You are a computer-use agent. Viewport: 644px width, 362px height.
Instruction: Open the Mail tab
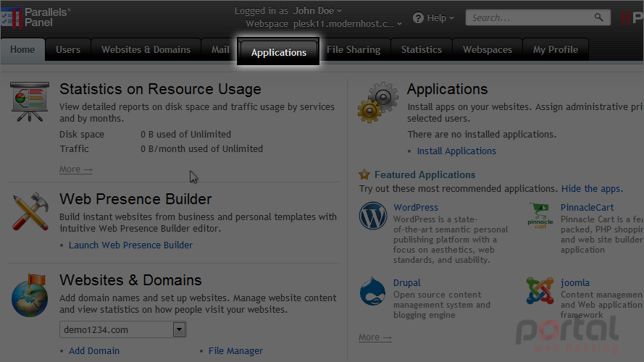[220, 50]
